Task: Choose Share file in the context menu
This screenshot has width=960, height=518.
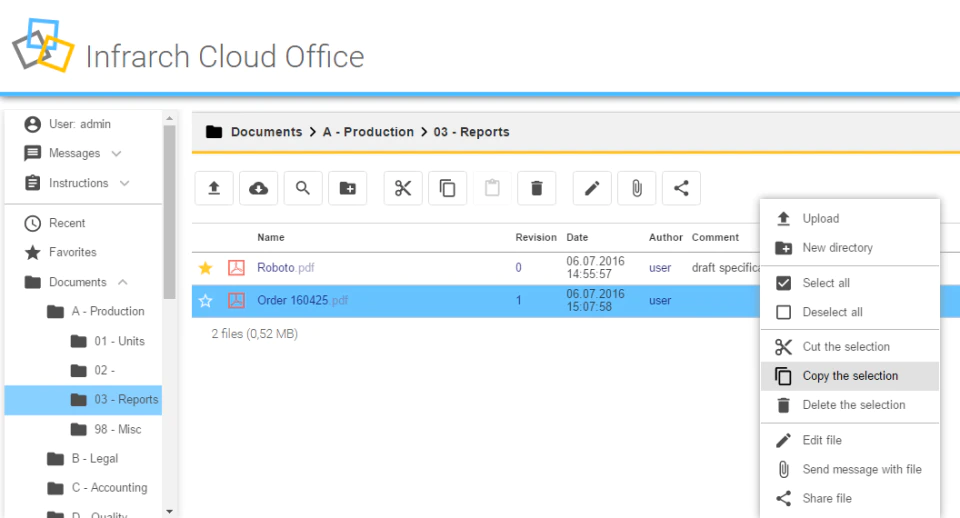Action: 850,498
